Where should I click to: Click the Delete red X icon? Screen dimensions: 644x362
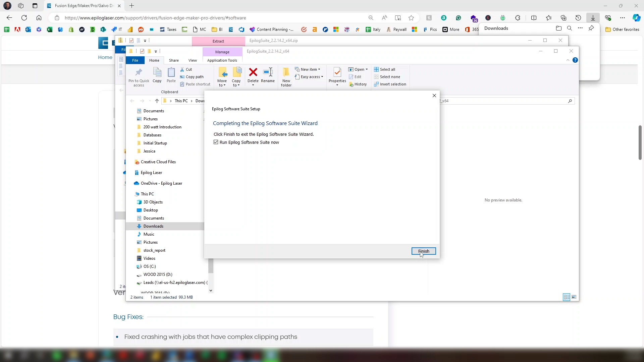[253, 72]
